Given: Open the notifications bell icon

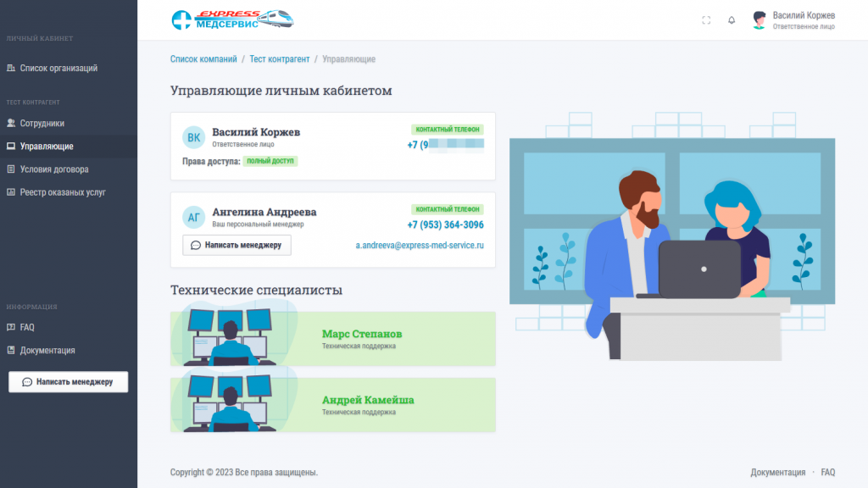Looking at the screenshot, I should pos(732,20).
